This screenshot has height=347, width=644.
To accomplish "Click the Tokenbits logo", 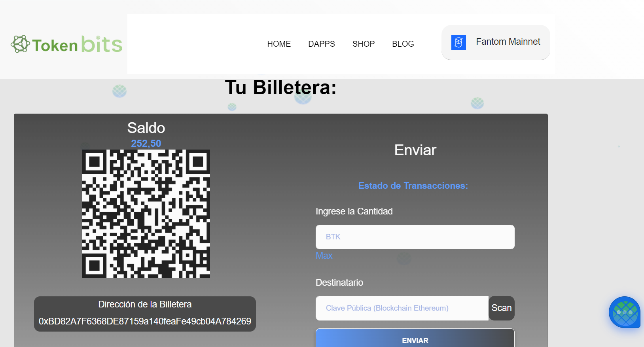I will click(66, 44).
